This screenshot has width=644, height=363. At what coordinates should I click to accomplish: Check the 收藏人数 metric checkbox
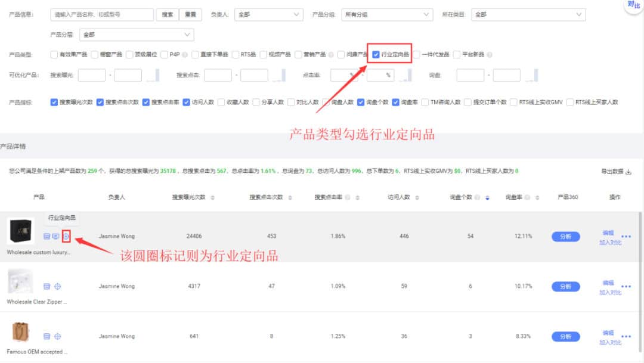click(x=221, y=102)
